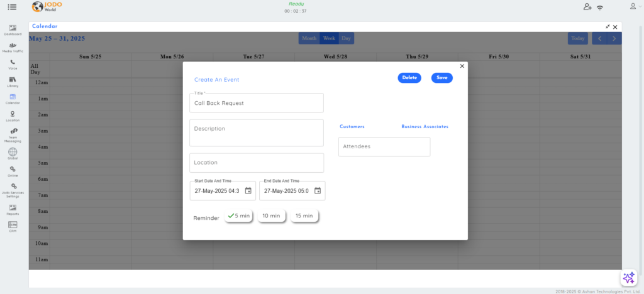
Task: Open the end date calendar picker
Action: (318, 191)
